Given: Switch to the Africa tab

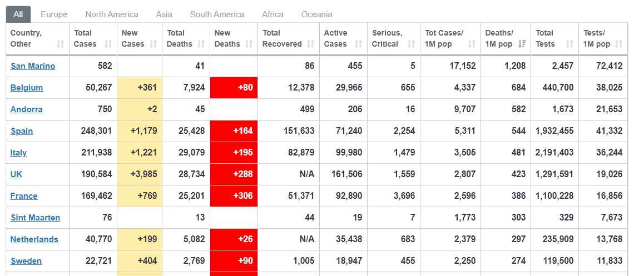Looking at the screenshot, I should coord(273,14).
